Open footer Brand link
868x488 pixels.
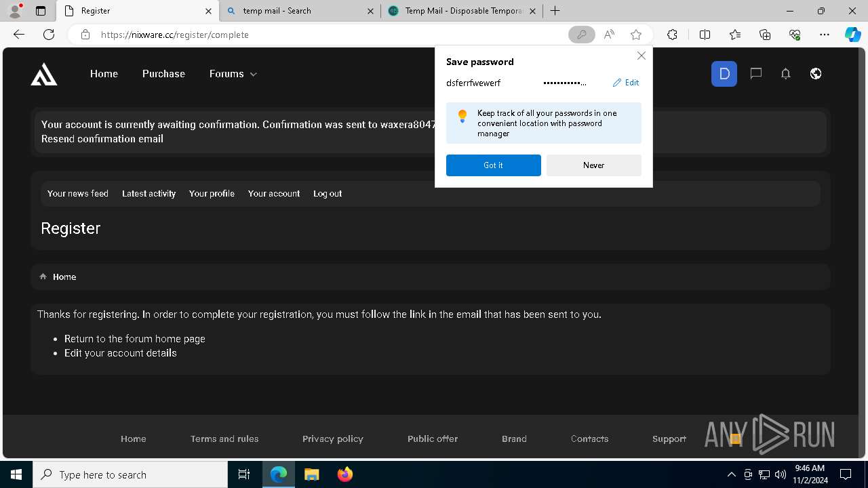coord(514,439)
